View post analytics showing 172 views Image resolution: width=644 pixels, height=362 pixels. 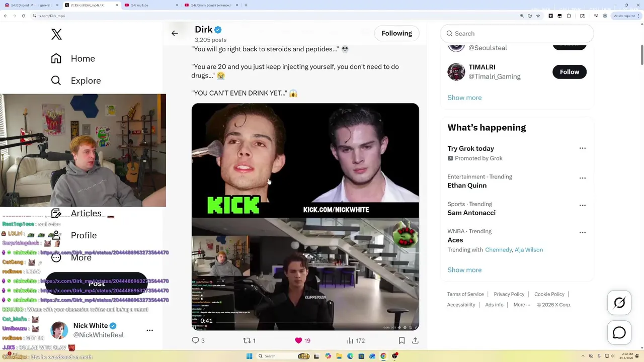[x=356, y=340]
